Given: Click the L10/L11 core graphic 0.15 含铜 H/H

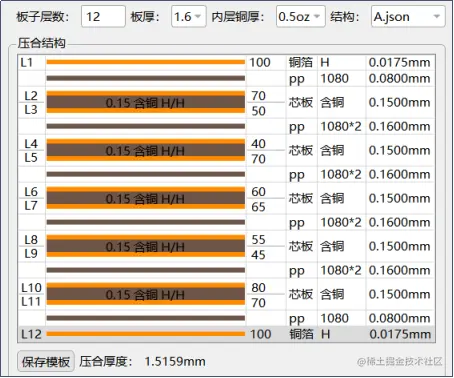Looking at the screenshot, I should pyautogui.click(x=146, y=295).
